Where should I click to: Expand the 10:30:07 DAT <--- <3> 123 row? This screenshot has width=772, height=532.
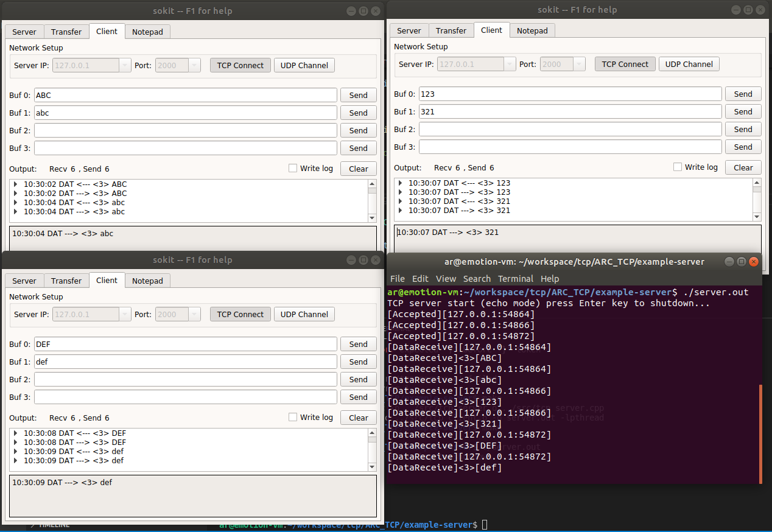point(401,183)
